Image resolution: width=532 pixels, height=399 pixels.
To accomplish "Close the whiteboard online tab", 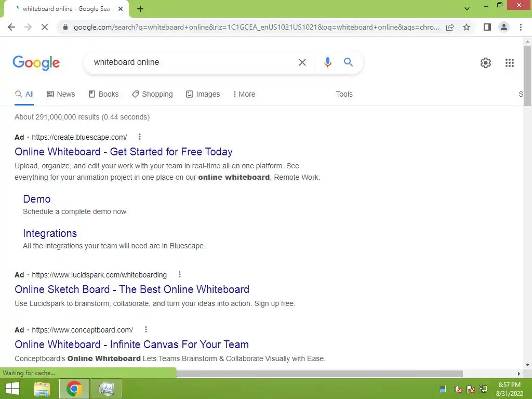I will (x=121, y=9).
